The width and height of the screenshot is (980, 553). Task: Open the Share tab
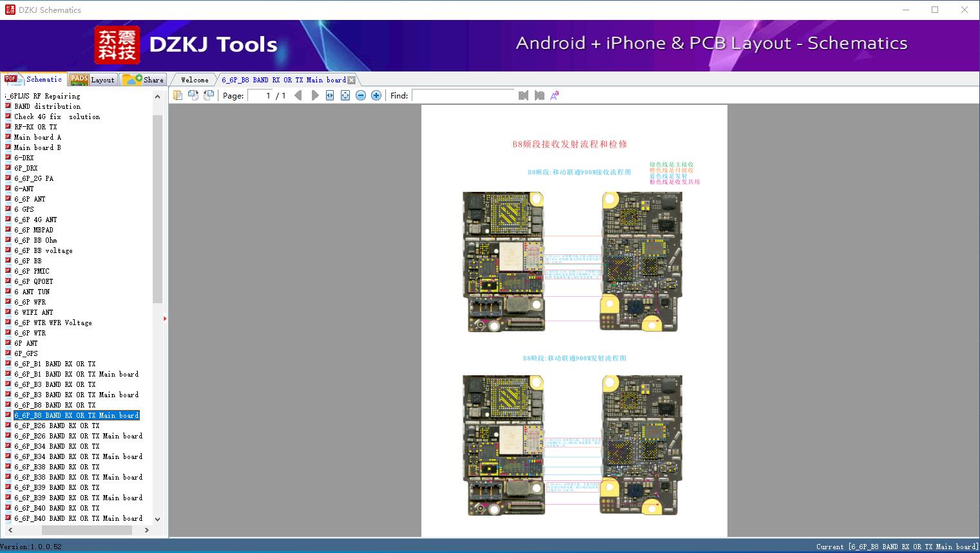(x=143, y=79)
